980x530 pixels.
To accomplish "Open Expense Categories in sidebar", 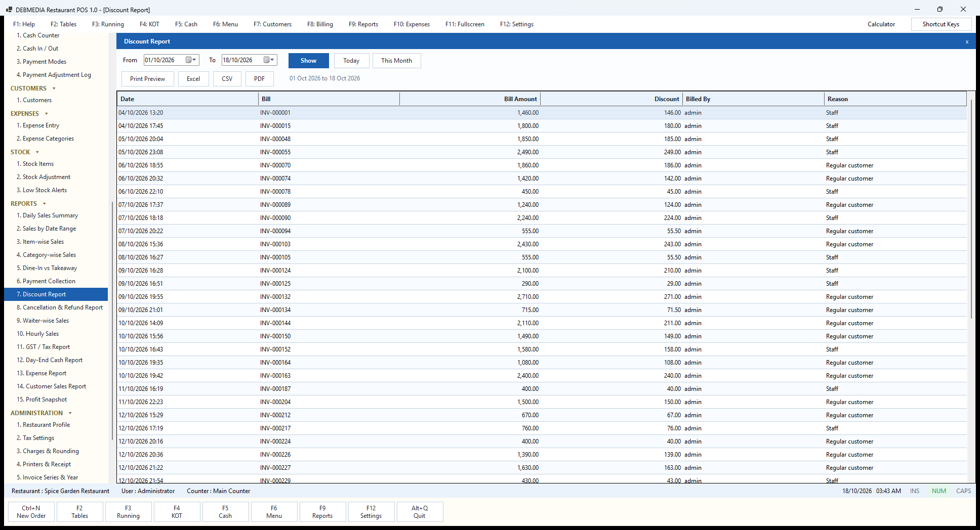I will (45, 139).
